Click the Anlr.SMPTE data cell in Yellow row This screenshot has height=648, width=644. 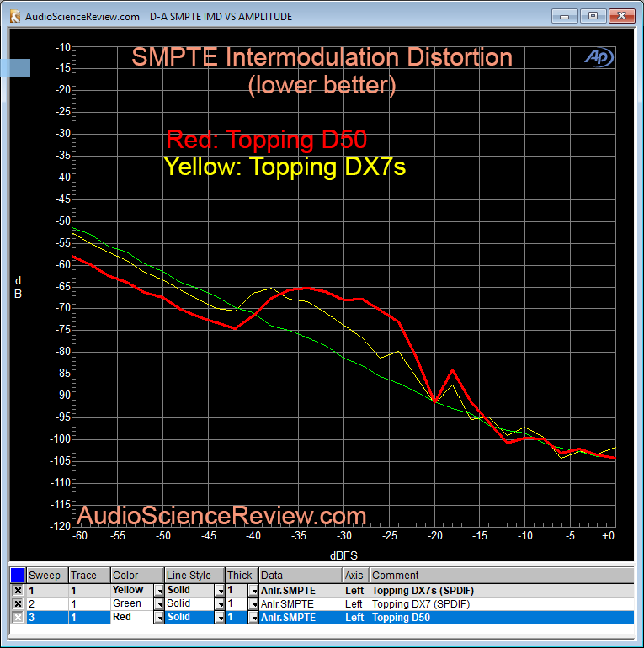(x=301, y=591)
